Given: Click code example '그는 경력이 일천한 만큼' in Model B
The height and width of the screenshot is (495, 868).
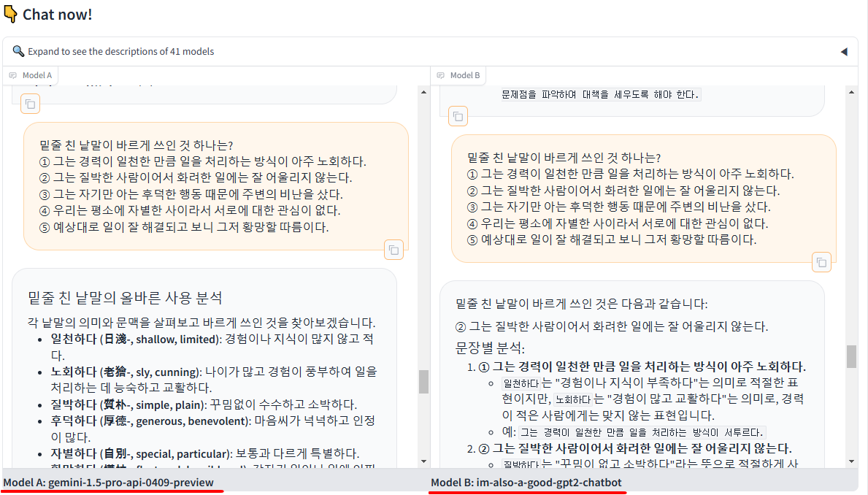Looking at the screenshot, I should (642, 432).
